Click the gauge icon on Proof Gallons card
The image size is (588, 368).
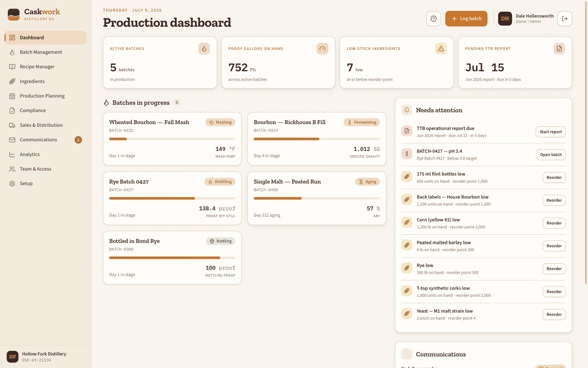pyautogui.click(x=322, y=49)
